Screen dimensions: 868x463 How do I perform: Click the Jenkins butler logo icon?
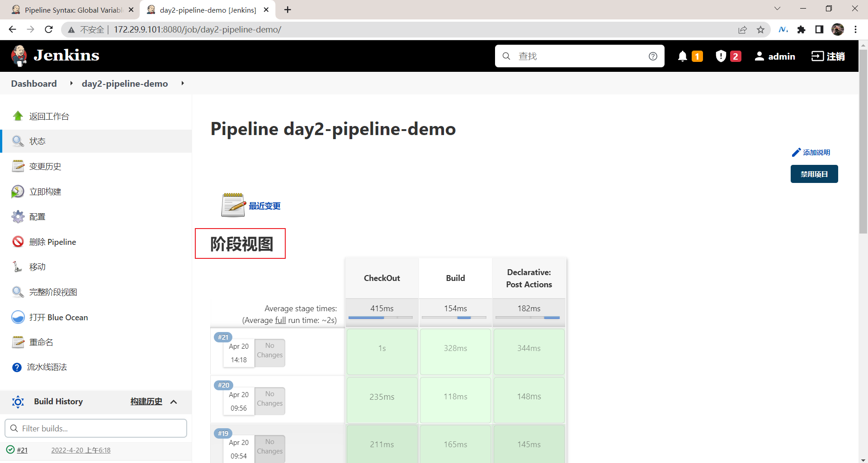19,56
